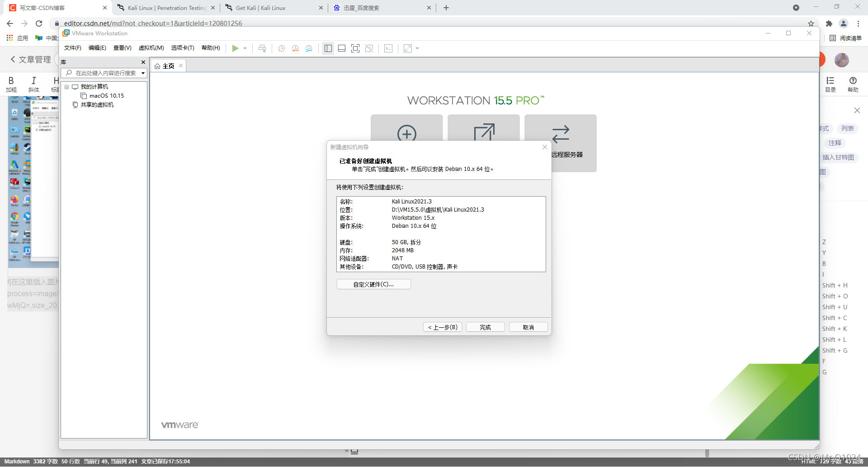Click the stretch guest display icon
868x467 pixels.
[408, 48]
